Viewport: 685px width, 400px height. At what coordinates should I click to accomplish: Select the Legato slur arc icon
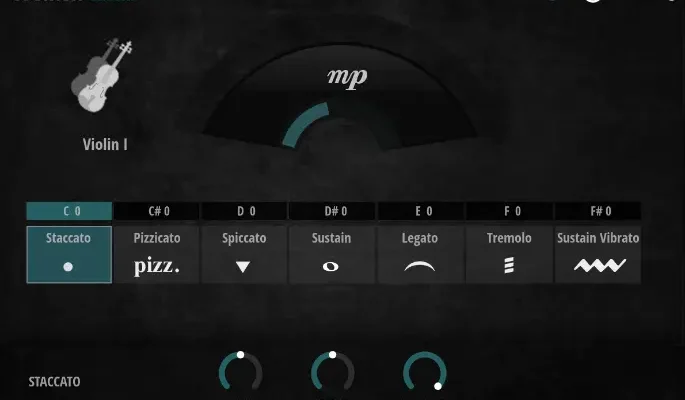420,267
